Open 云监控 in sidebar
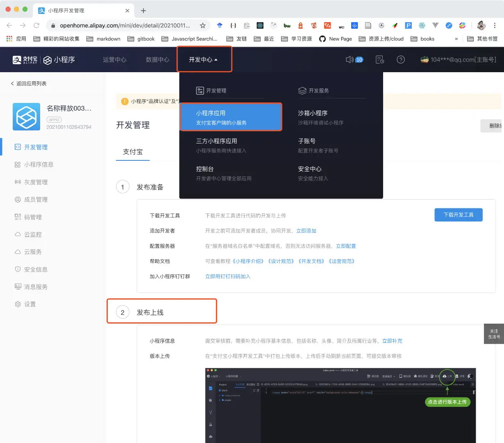Image resolution: width=504 pixels, height=443 pixels. point(28,235)
